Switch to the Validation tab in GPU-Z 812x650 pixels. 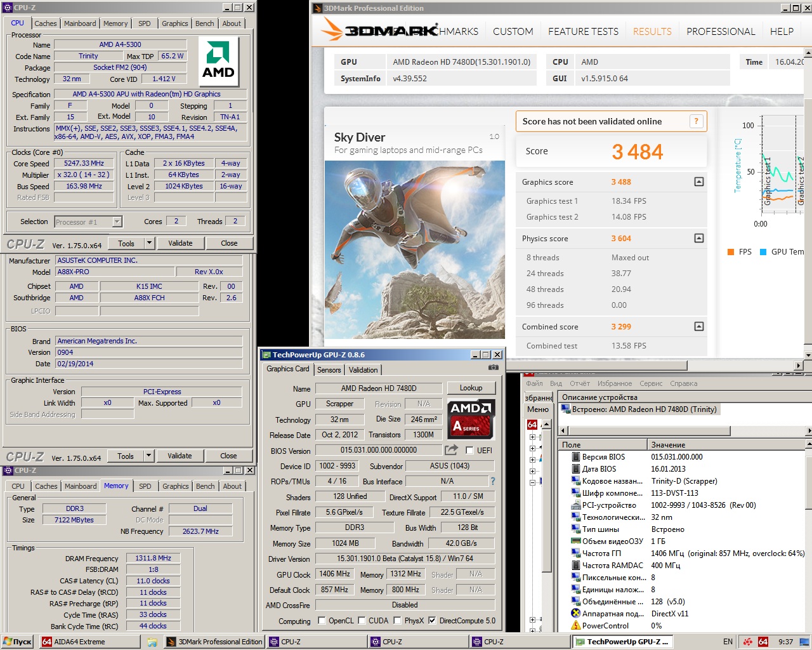pos(363,369)
